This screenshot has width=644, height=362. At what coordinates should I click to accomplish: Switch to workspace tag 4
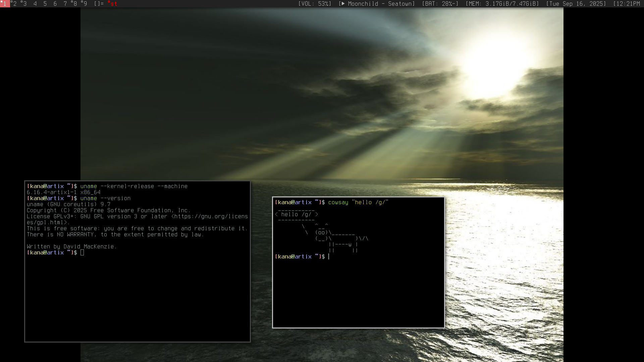point(35,4)
